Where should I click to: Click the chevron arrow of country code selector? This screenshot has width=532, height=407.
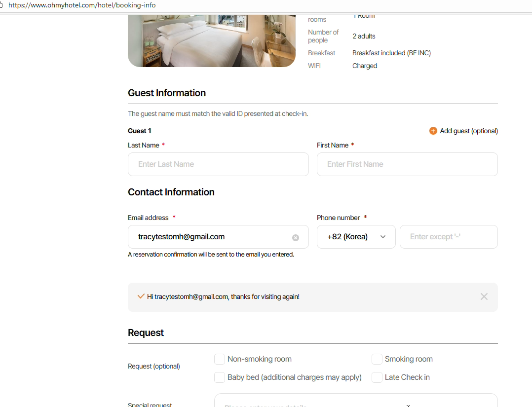[383, 237]
